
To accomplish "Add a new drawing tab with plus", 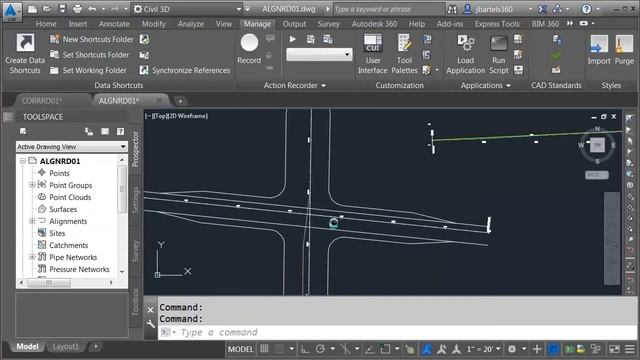I will [180, 100].
